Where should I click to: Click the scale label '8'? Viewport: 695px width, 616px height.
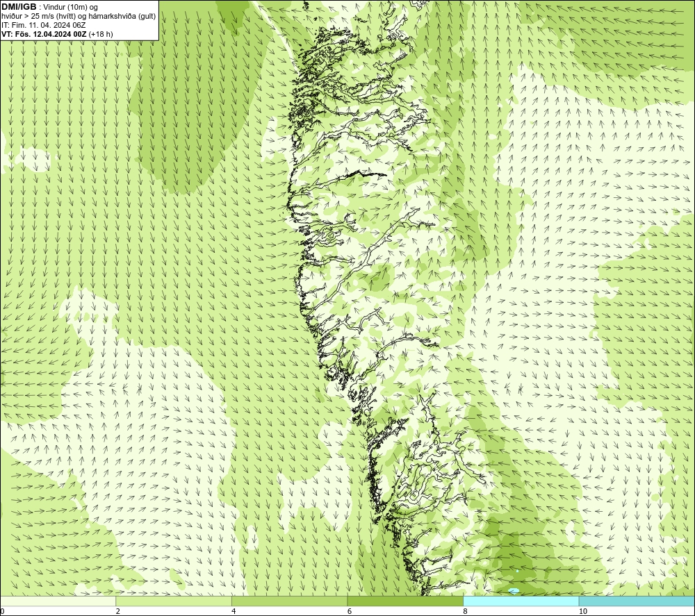coord(465,612)
